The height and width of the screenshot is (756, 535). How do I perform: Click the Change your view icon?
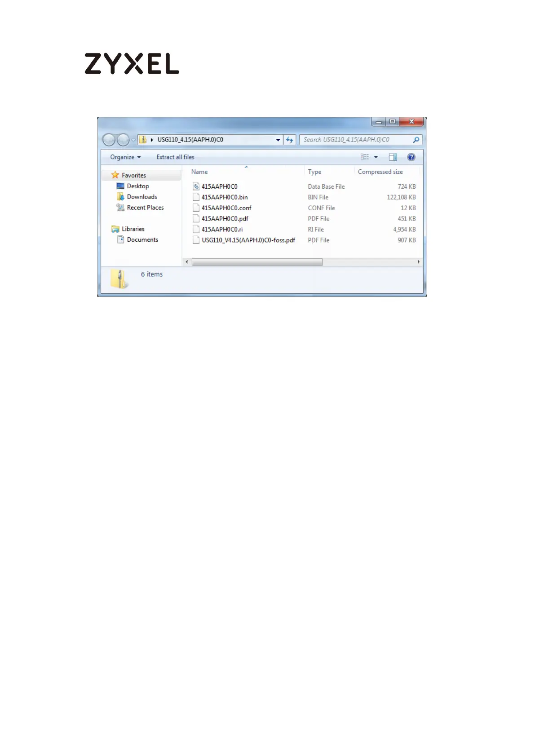point(365,157)
